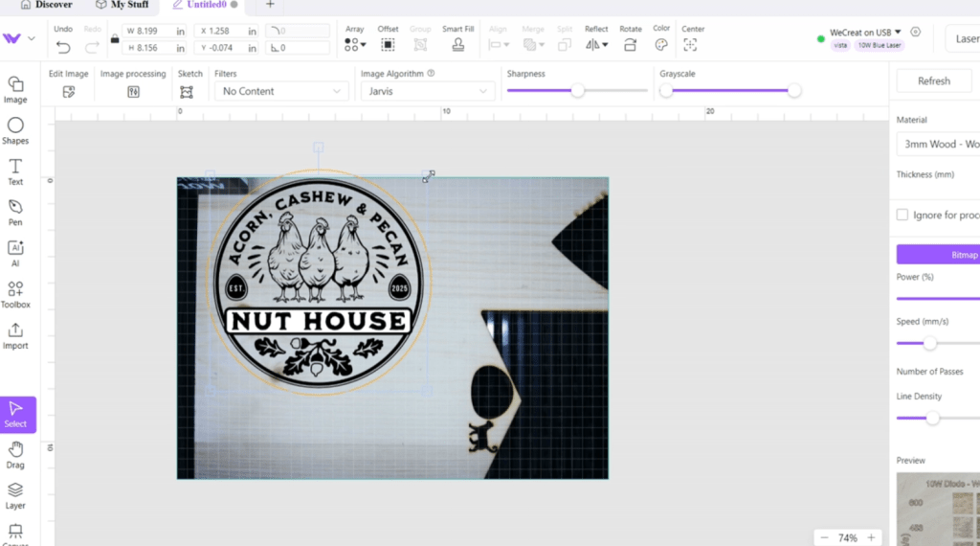980x546 pixels.
Task: Switch to the My Stuff tab
Action: [122, 5]
